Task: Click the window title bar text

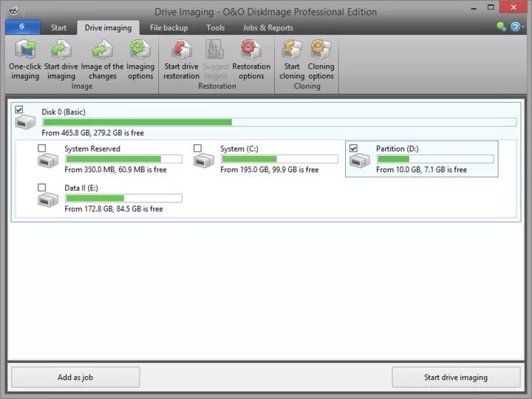Action: [265, 12]
